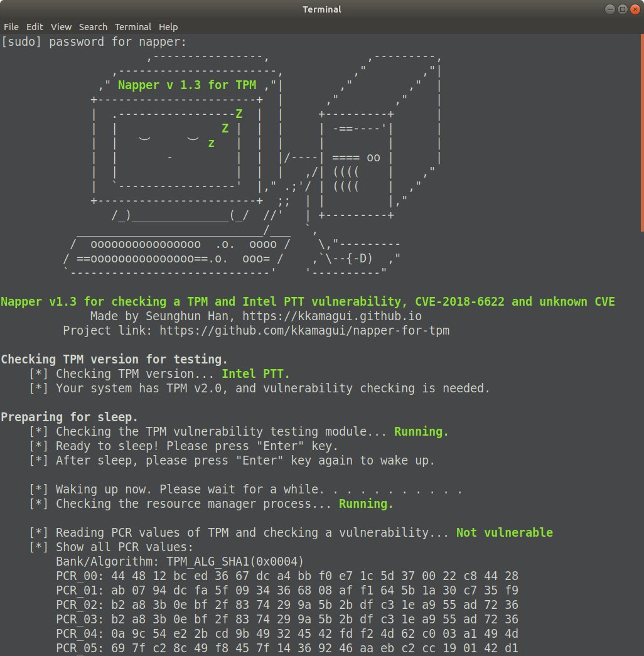The width and height of the screenshot is (644, 656).
Task: Click the PCR_02 row
Action: tap(287, 605)
